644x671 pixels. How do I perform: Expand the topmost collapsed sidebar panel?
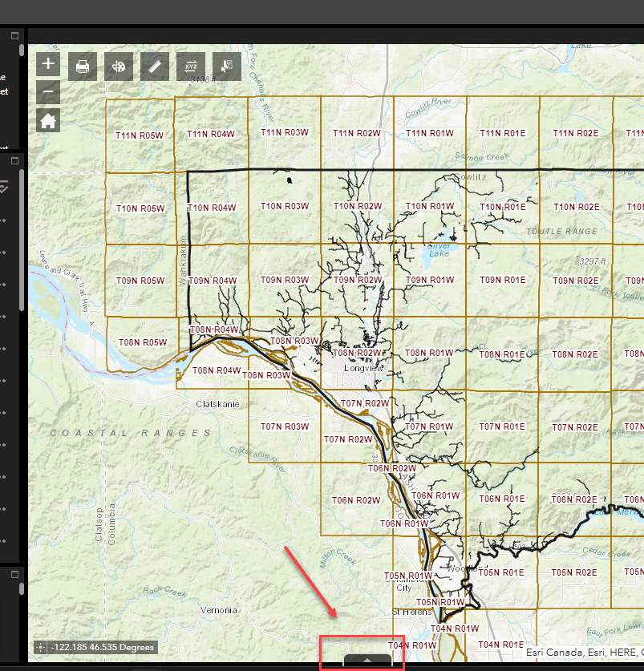13,35
